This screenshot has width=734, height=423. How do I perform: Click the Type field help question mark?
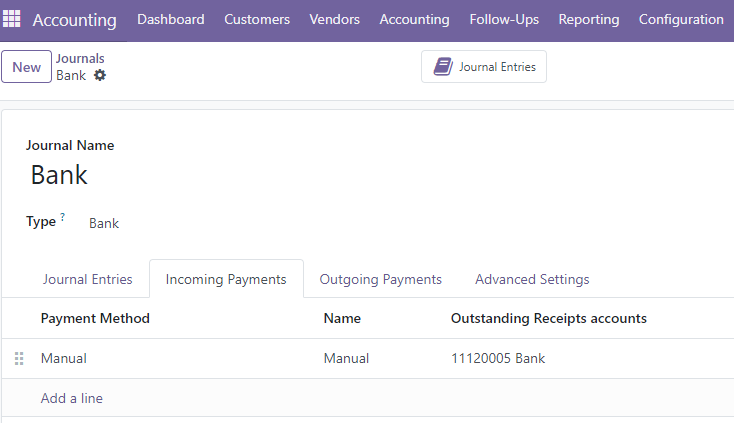[62, 216]
